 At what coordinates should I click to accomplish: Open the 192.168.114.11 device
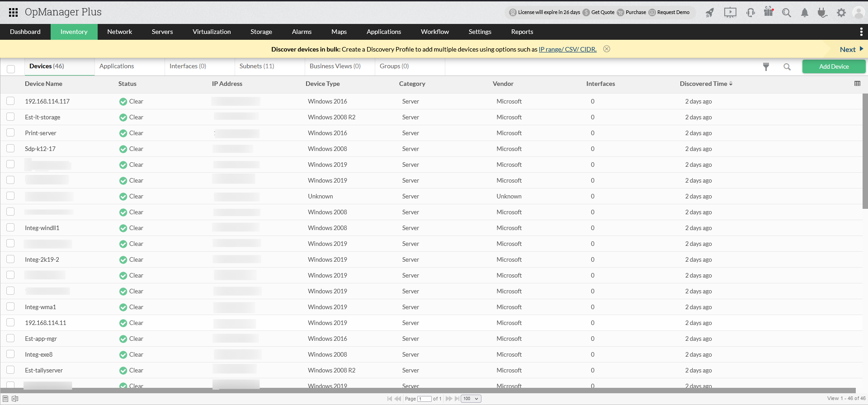(x=45, y=323)
